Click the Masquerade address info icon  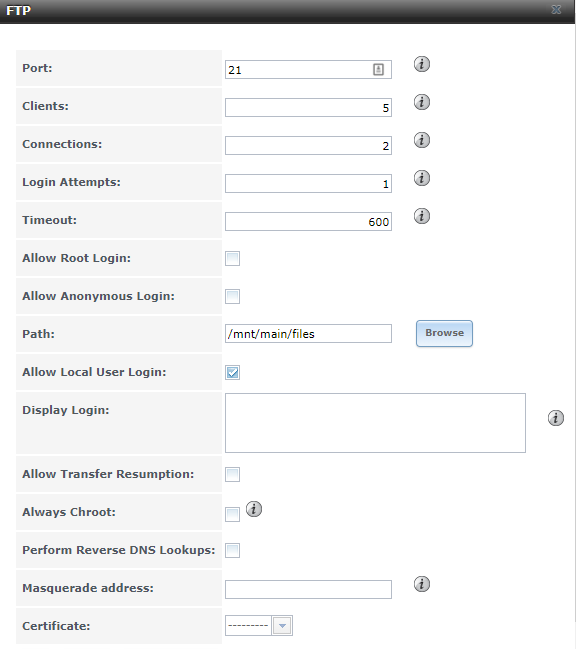coord(422,584)
